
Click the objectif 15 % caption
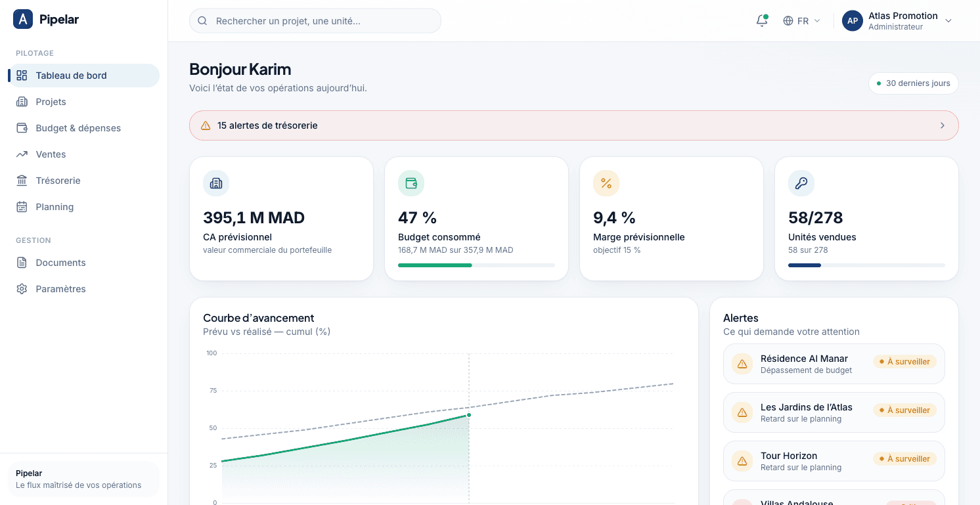(x=617, y=250)
